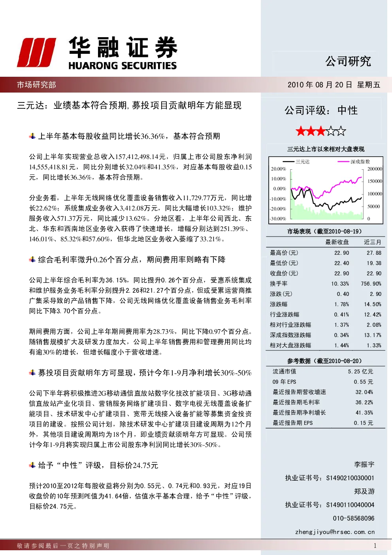Click the 最近报告期净利增长 row label

click(x=299, y=413)
